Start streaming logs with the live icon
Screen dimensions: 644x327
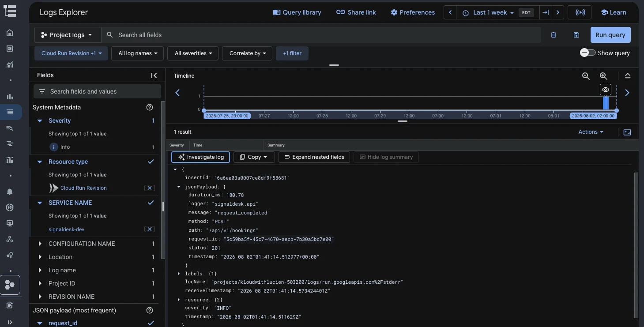[580, 12]
